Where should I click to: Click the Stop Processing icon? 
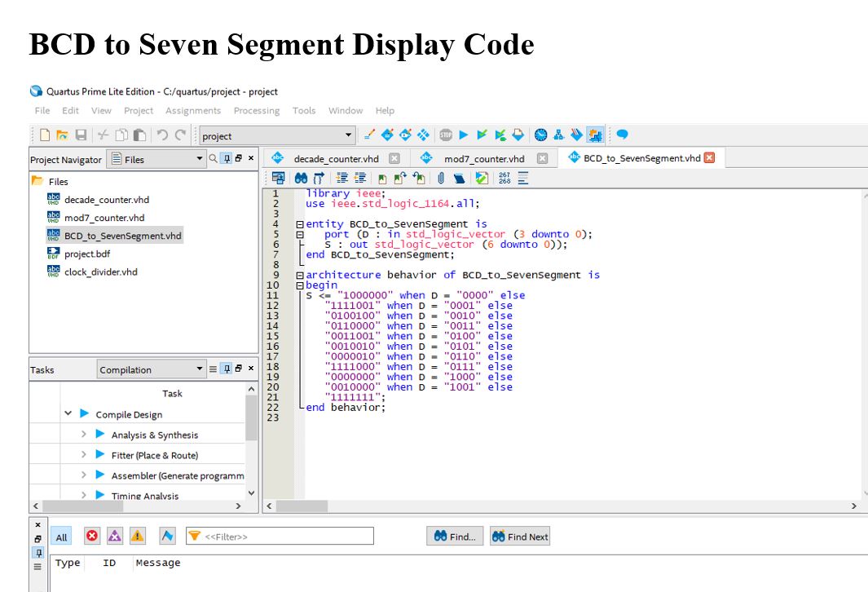(446, 135)
